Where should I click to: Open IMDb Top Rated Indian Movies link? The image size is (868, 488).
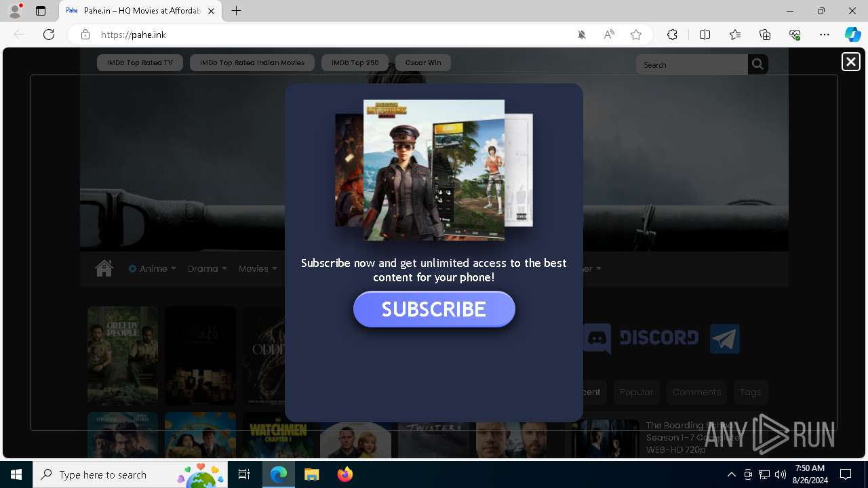[252, 62]
